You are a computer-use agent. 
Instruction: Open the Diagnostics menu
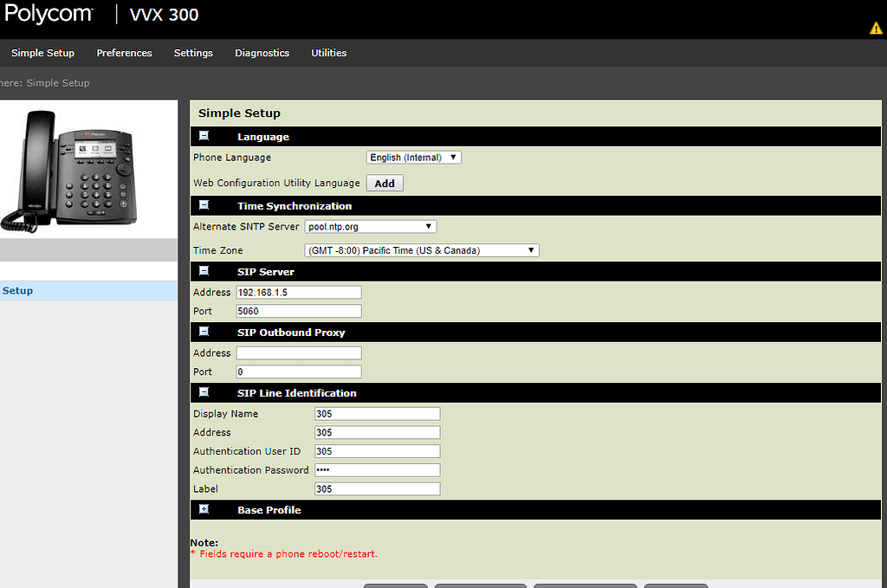coord(262,53)
